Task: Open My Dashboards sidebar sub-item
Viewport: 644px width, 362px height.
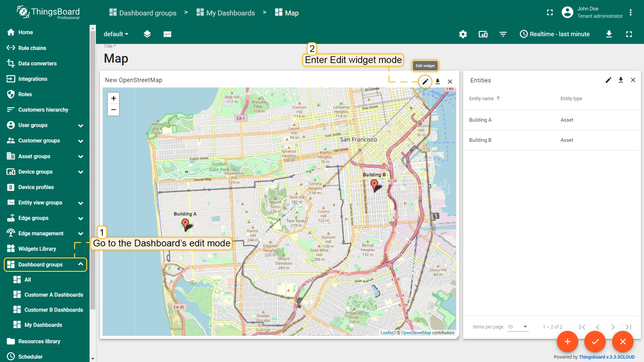Action: (x=45, y=325)
